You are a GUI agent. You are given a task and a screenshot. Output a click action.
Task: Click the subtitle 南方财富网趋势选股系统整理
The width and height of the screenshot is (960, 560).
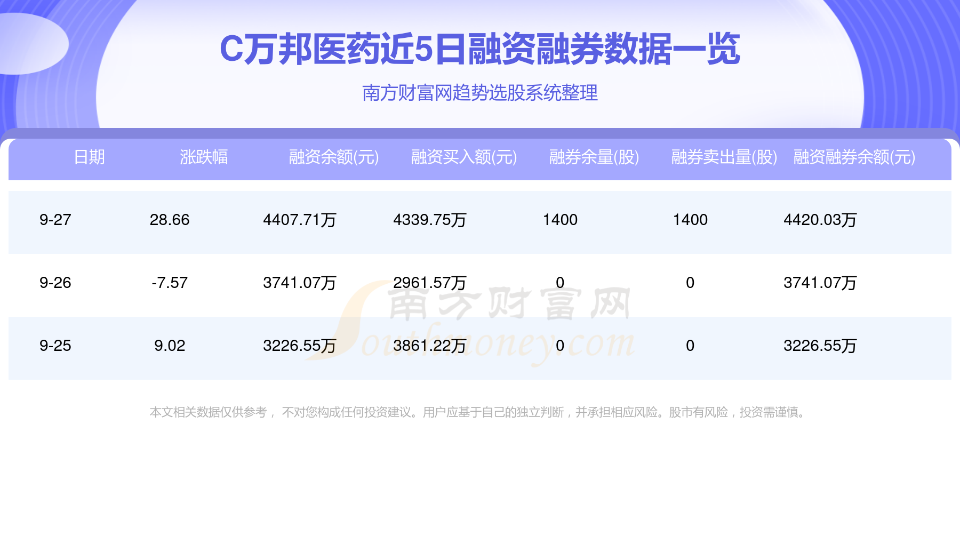point(480,93)
